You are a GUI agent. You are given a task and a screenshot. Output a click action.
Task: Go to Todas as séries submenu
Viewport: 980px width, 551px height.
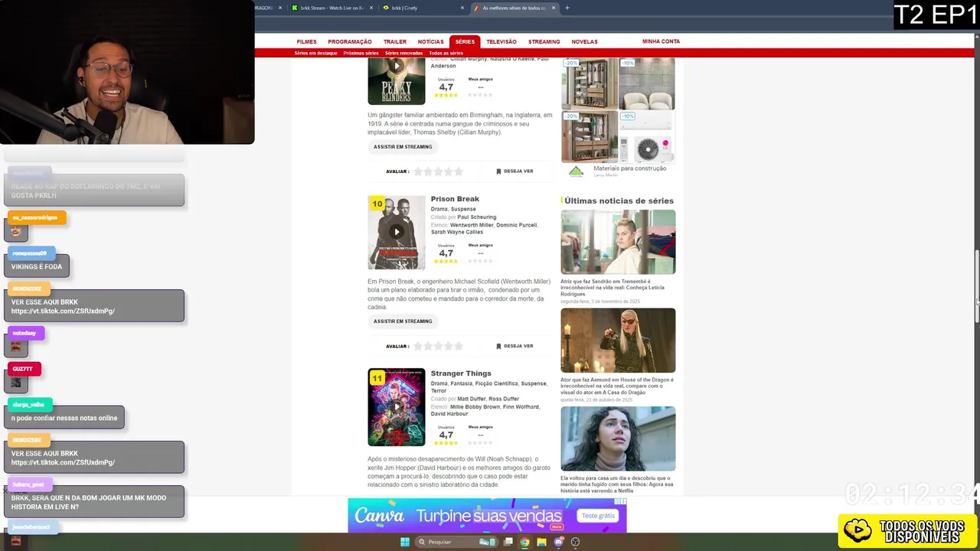click(446, 53)
